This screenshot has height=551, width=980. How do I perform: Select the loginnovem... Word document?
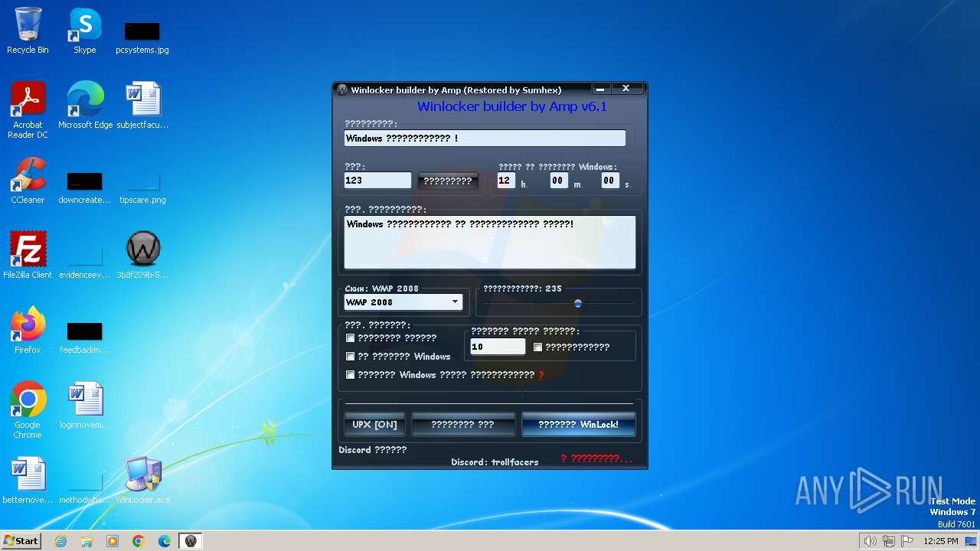(84, 406)
